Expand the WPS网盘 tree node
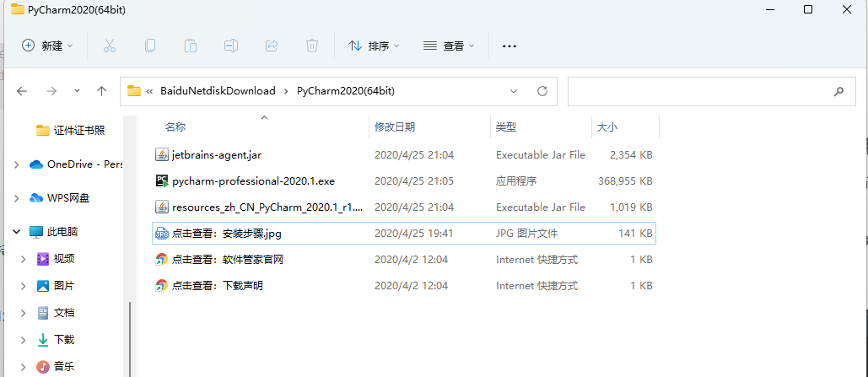The height and width of the screenshot is (377, 868). tap(17, 198)
